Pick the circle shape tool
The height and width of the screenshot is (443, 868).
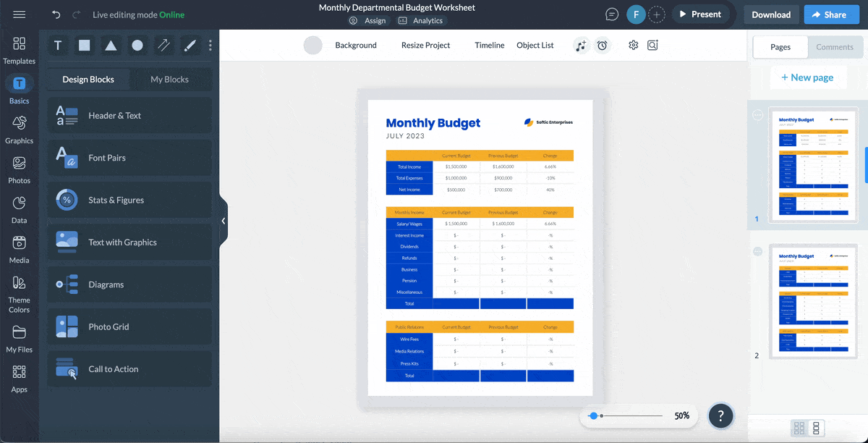tap(137, 45)
